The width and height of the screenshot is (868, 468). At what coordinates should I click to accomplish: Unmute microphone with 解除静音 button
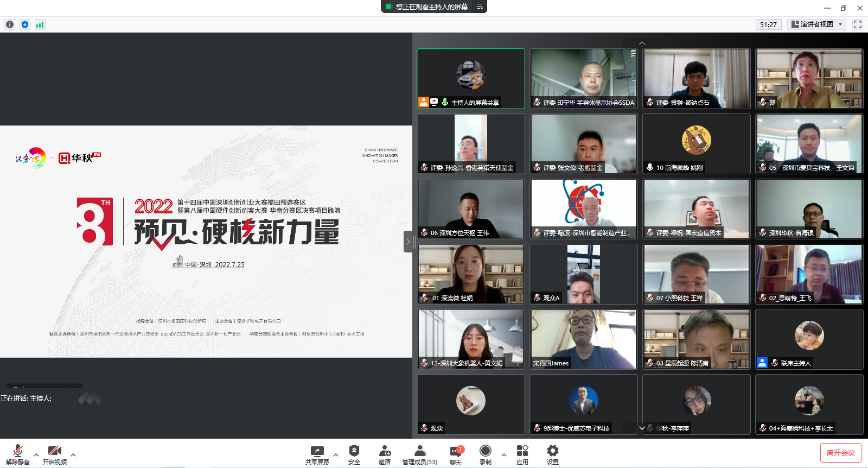tap(18, 454)
